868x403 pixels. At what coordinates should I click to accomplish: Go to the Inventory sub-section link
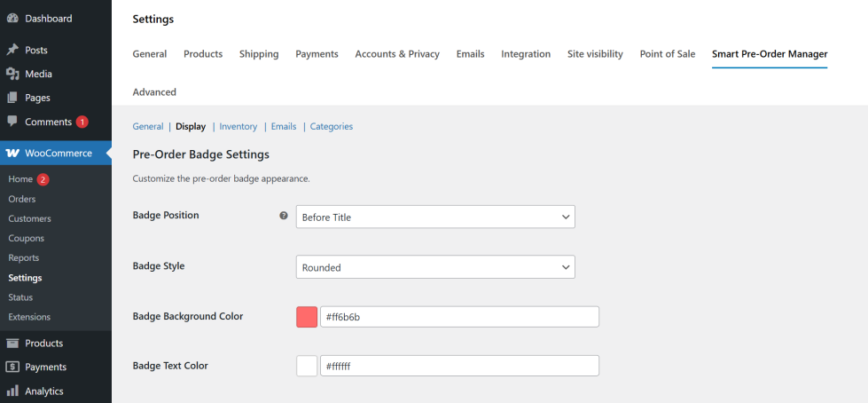[239, 127]
